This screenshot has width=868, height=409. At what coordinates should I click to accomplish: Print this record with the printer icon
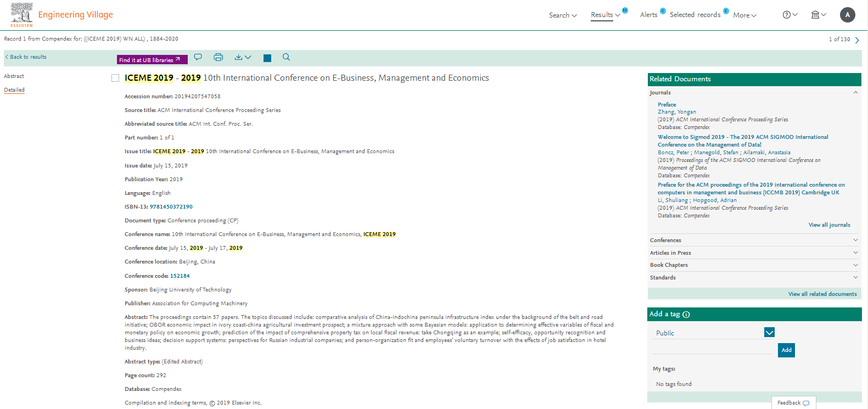point(218,57)
